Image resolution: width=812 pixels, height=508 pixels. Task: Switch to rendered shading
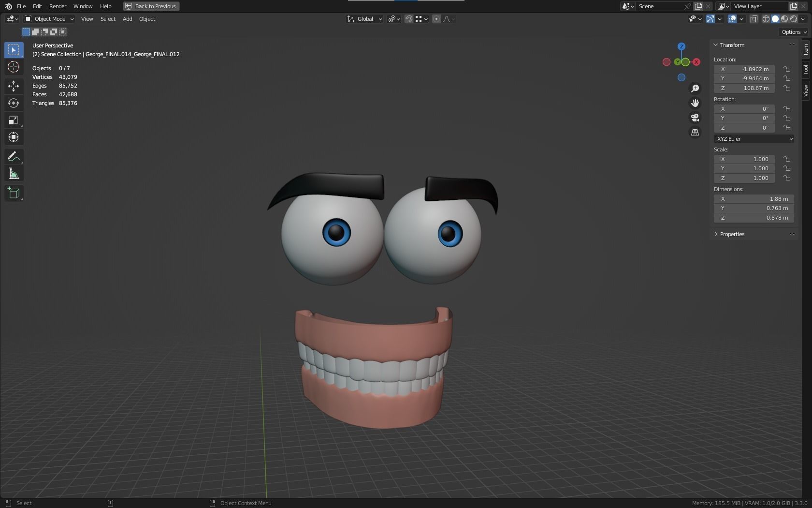point(794,19)
